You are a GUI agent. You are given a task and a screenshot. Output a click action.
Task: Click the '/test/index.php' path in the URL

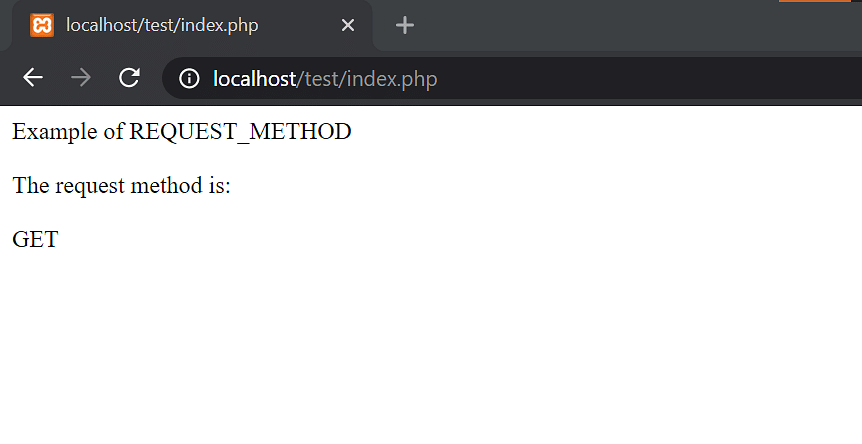(367, 79)
